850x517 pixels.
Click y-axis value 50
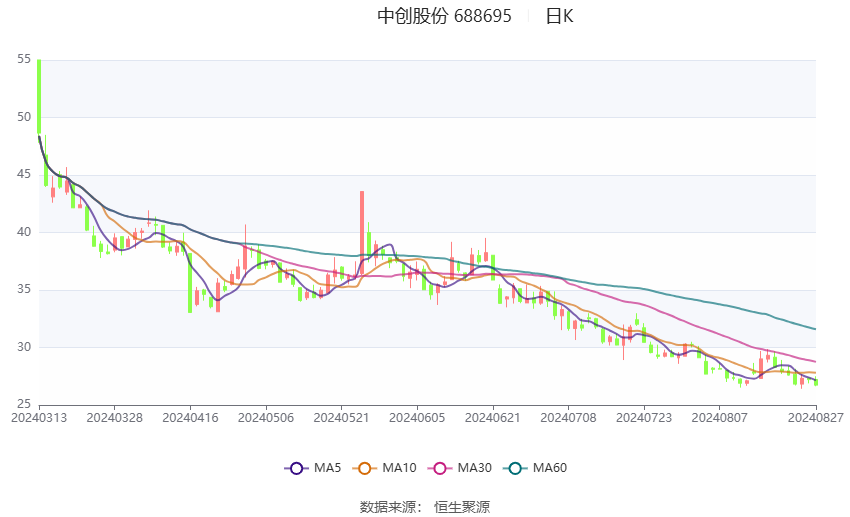[24, 117]
